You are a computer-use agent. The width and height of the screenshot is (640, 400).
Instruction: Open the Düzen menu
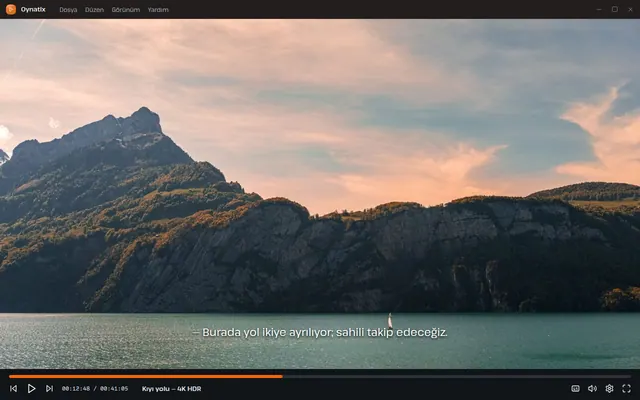[94, 10]
